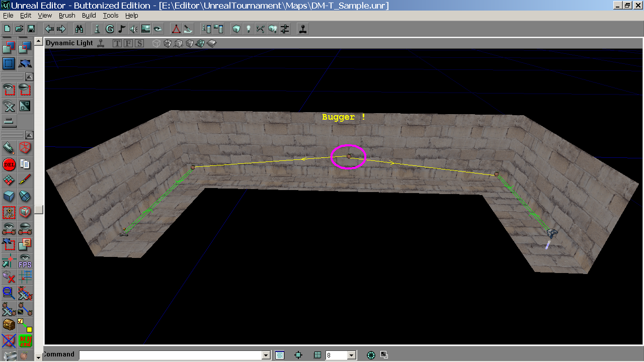The height and width of the screenshot is (362, 644).
Task: Open the Sound browser speaker icon
Action: pyautogui.click(x=134, y=29)
